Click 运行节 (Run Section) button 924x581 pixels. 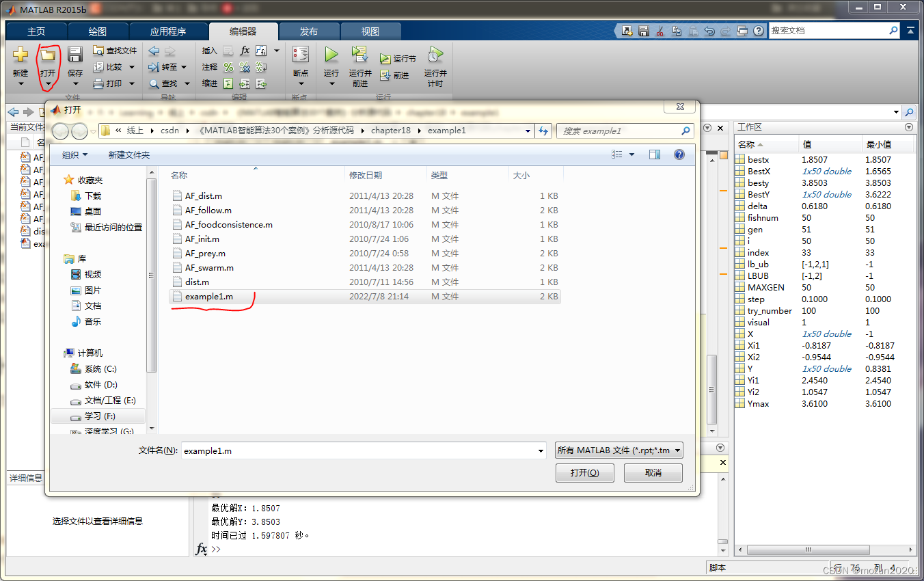398,59
